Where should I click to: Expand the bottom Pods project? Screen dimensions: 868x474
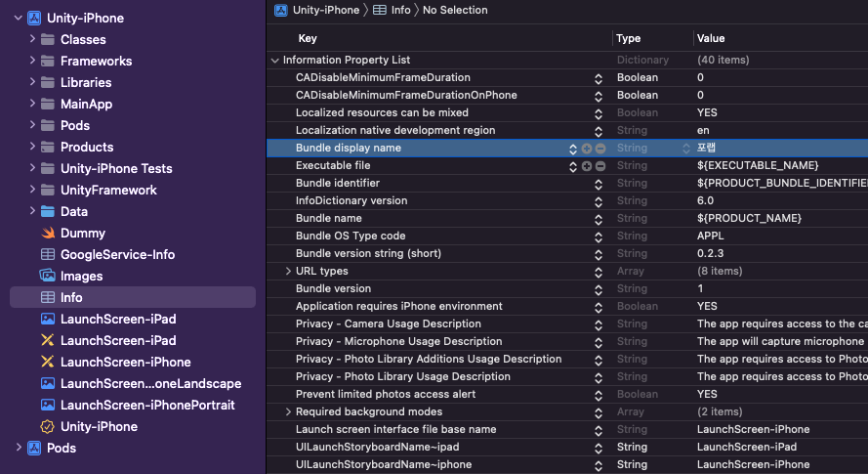click(x=19, y=448)
